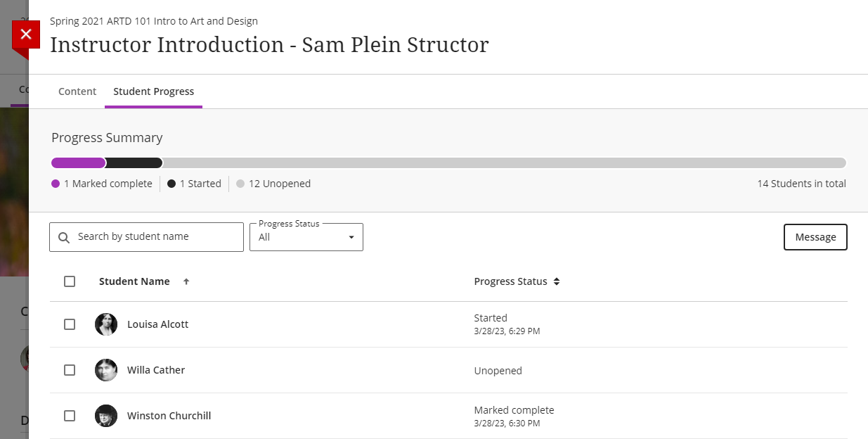
Task: Open the Progress Status filter dropdown
Action: [306, 237]
